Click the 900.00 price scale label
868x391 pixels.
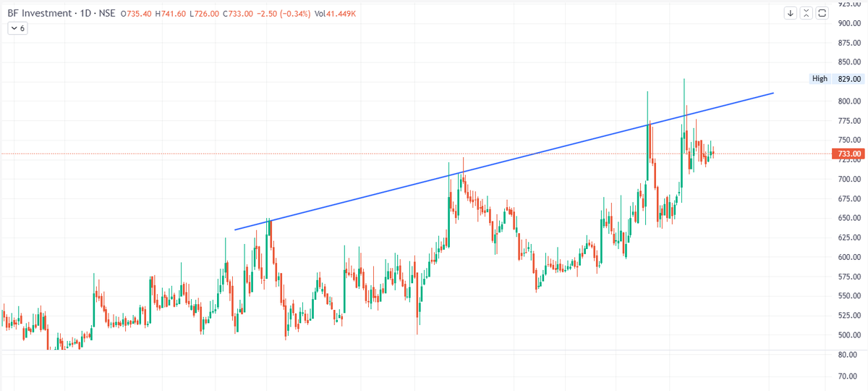(849, 23)
